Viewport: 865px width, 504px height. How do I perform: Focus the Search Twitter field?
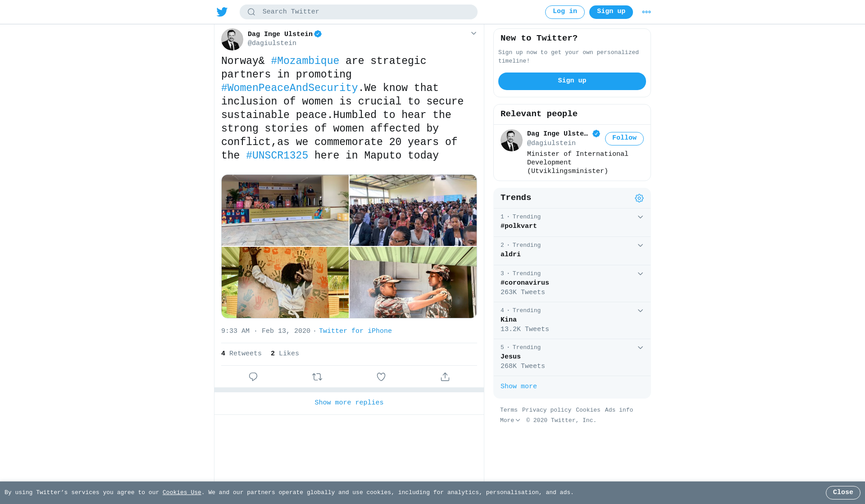tap(359, 12)
